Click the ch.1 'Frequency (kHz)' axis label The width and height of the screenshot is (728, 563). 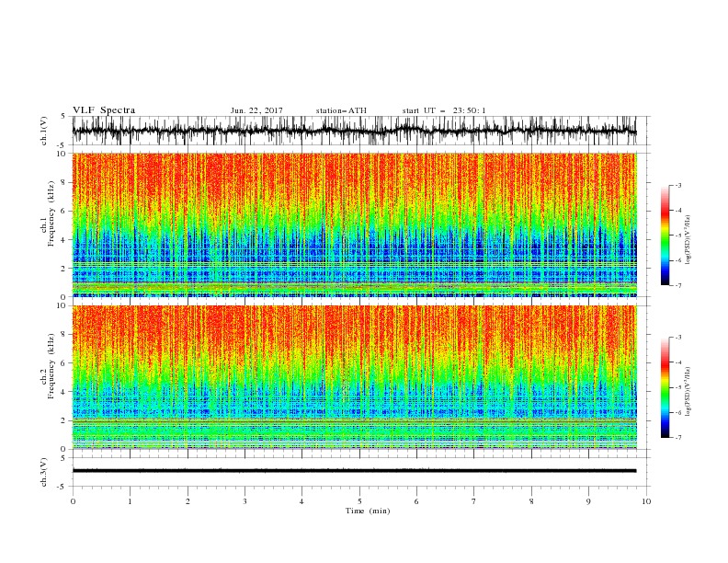pos(51,213)
